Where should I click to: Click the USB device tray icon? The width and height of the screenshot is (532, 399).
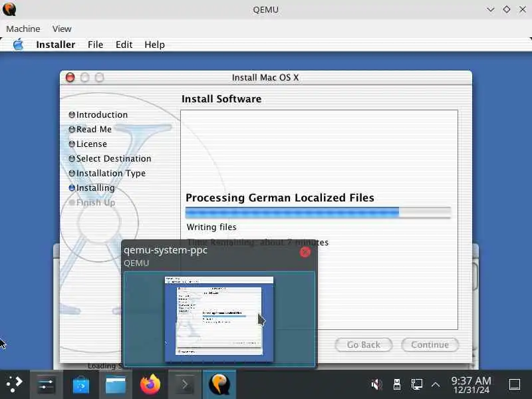tap(396, 384)
